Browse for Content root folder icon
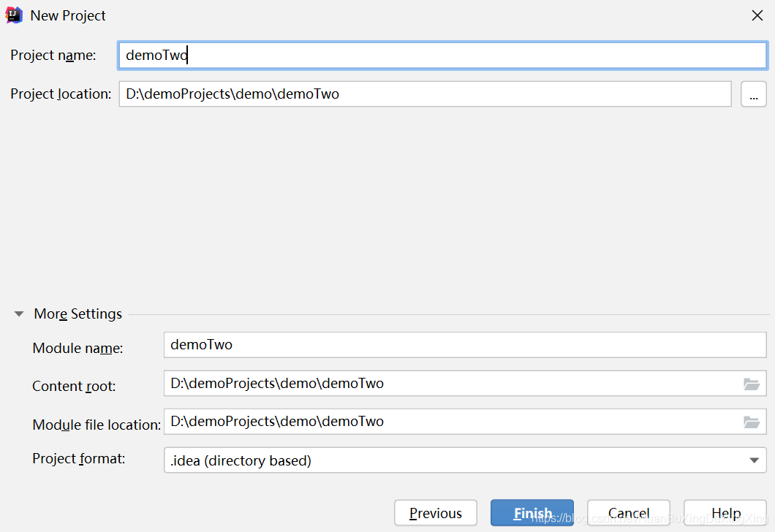The image size is (775, 532). point(752,384)
